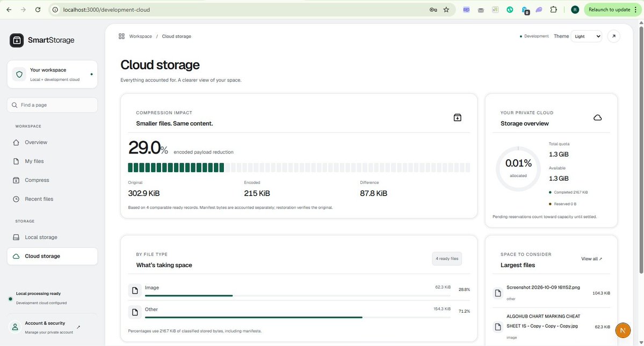Open the Your workspace shield icon
Screen dimensions: 644x346
pos(19,74)
